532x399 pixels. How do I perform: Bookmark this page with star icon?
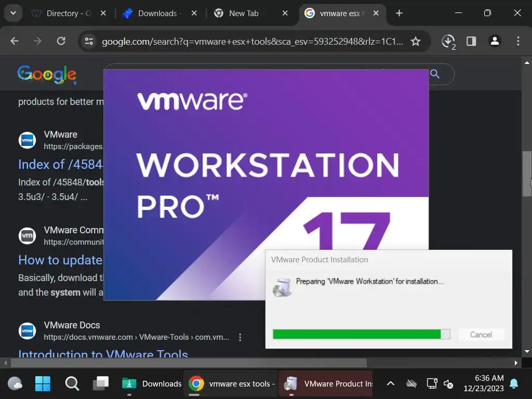coord(416,42)
